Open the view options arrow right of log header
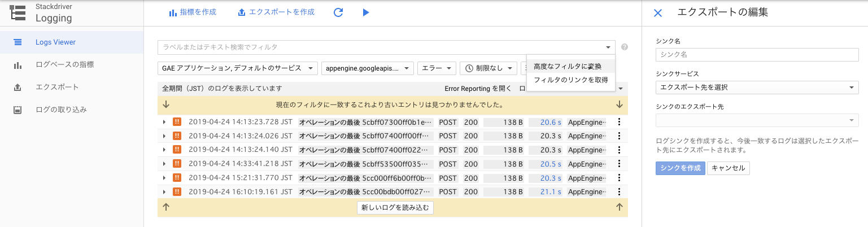The image size is (868, 227). tap(621, 89)
